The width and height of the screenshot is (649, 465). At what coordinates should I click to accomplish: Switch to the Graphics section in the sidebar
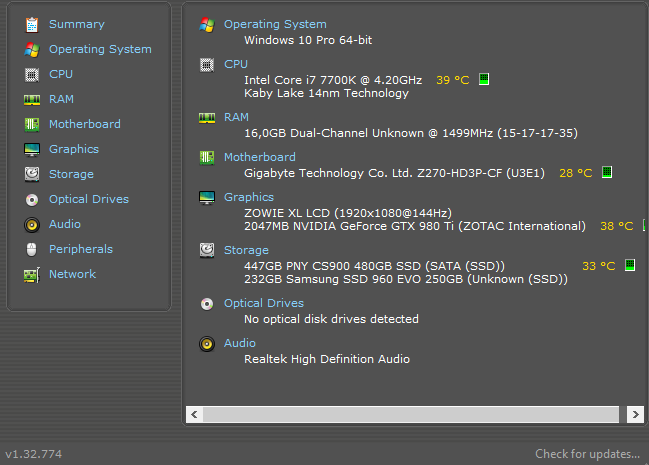tap(73, 149)
